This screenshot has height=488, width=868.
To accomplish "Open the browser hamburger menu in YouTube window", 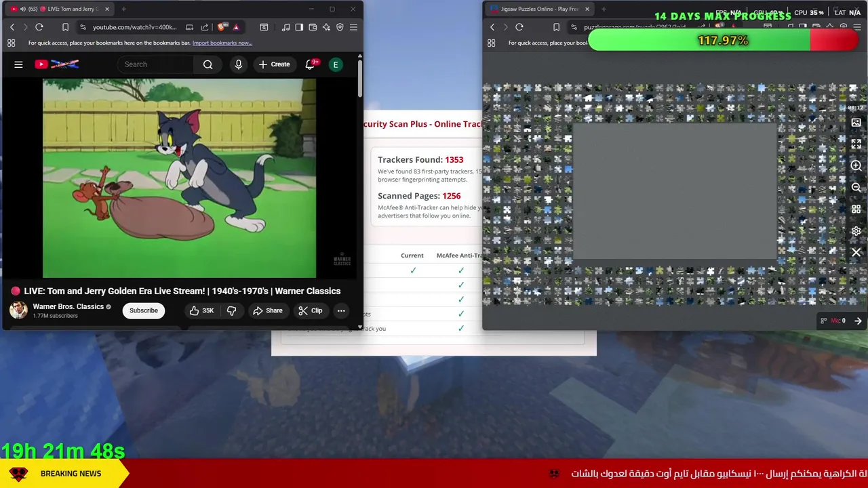I will 353,27.
